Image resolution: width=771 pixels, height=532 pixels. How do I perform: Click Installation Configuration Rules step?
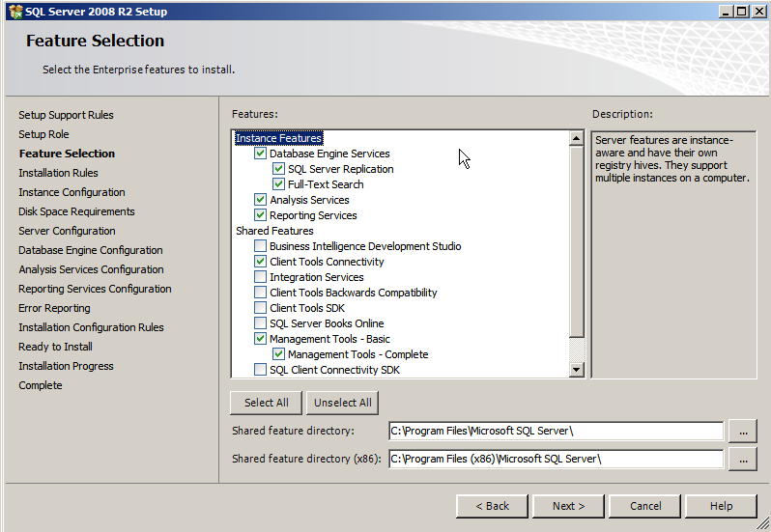coord(91,327)
